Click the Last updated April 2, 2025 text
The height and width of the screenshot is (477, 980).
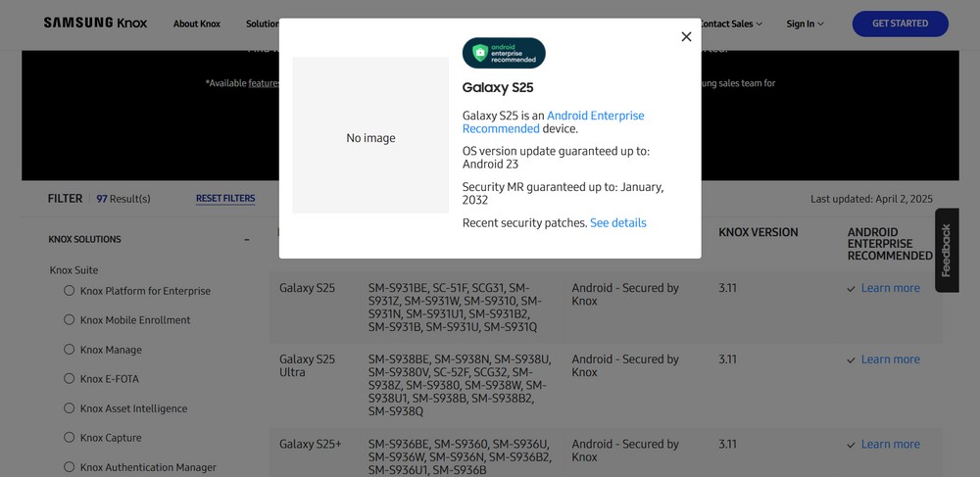pos(871,199)
